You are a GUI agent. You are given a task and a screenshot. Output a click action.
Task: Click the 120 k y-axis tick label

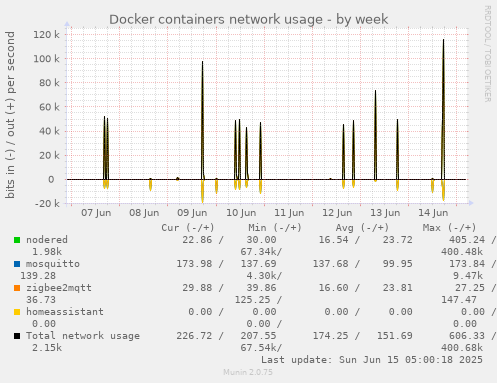46,34
